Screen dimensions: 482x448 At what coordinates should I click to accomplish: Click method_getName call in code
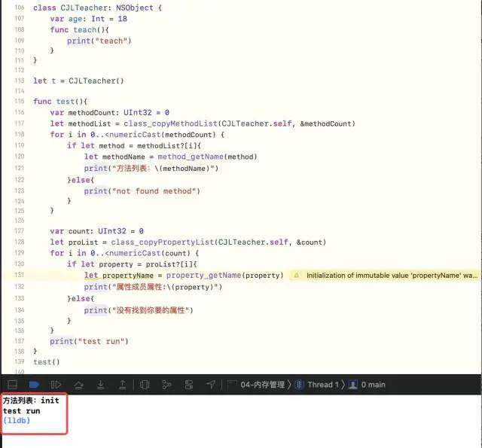pos(191,157)
